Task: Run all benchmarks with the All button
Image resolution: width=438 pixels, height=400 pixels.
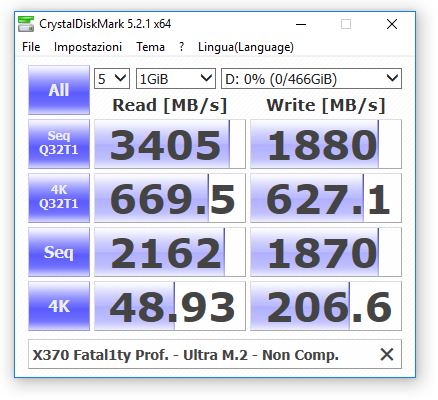Action: coord(59,90)
